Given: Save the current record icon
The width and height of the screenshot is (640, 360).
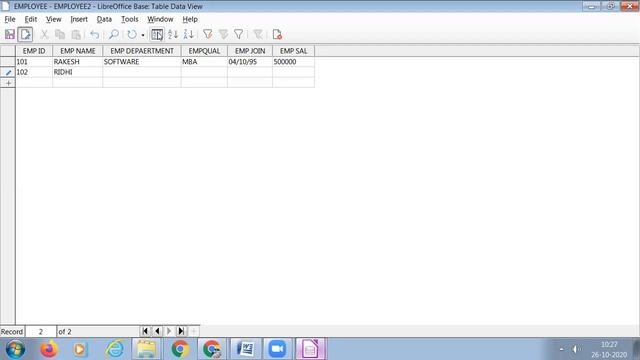Looking at the screenshot, I should tap(10, 35).
